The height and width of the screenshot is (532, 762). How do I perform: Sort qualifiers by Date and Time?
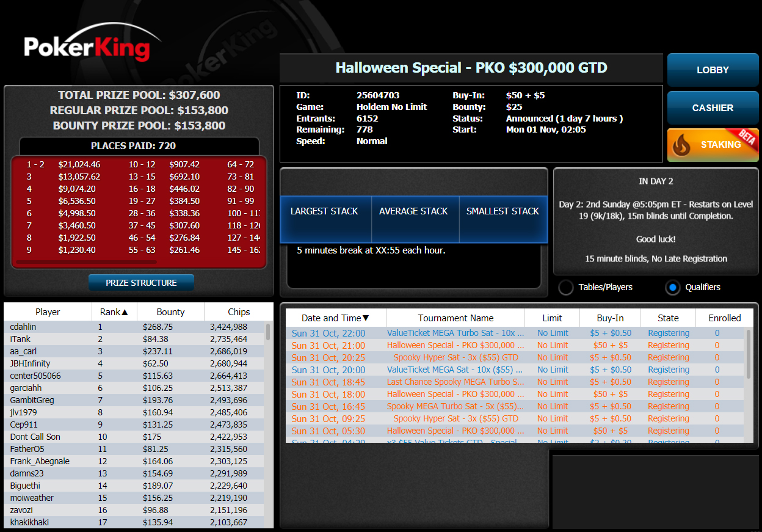pyautogui.click(x=335, y=318)
